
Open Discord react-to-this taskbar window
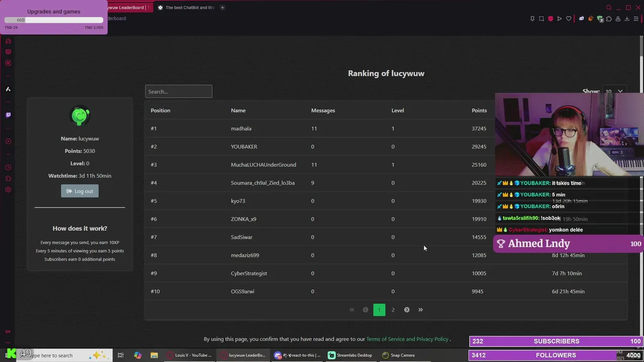[x=297, y=355]
